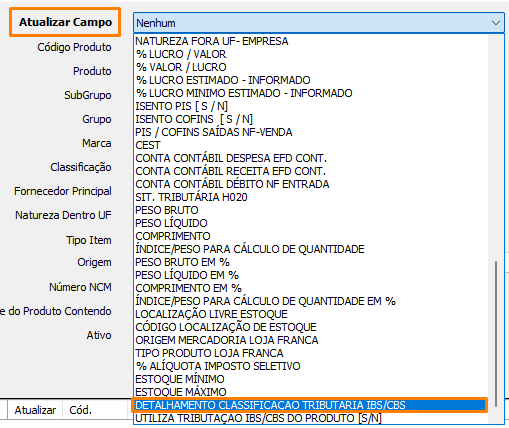Select PIS / COFINS SAÍDAS NF-VENDA
The width and height of the screenshot is (509, 428).
(x=311, y=132)
